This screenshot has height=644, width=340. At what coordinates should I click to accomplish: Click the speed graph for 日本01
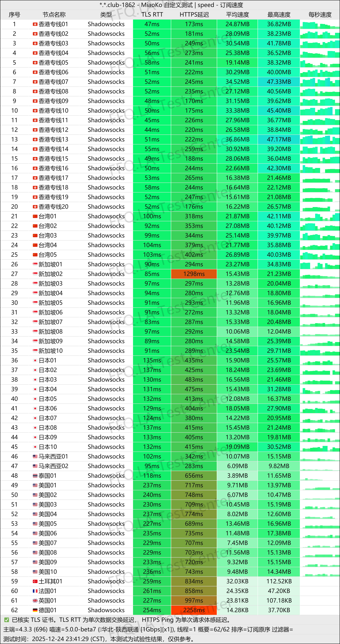pos(320,361)
